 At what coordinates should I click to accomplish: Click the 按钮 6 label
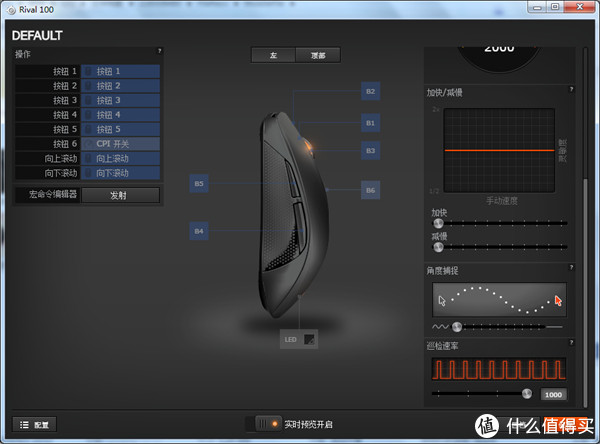click(65, 144)
